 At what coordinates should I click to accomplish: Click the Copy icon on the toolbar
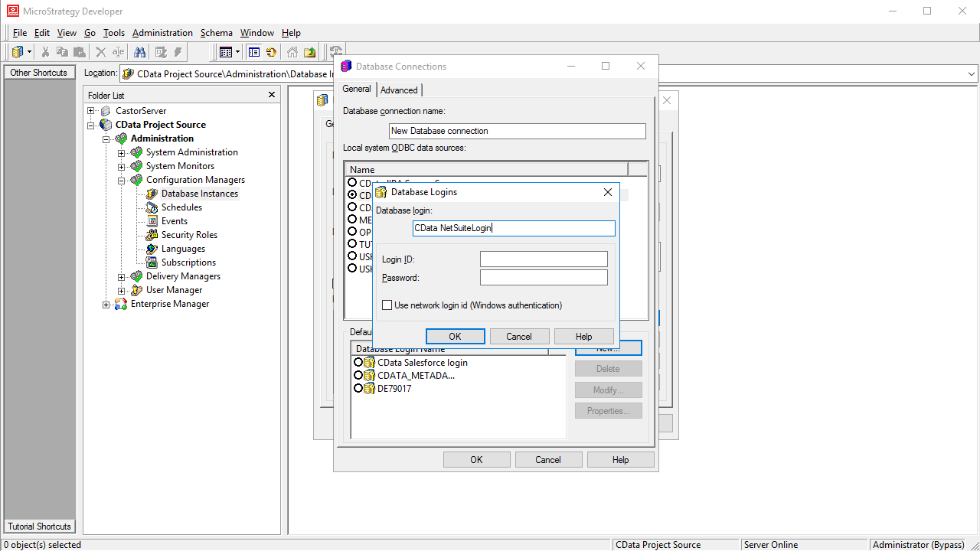[x=63, y=51]
